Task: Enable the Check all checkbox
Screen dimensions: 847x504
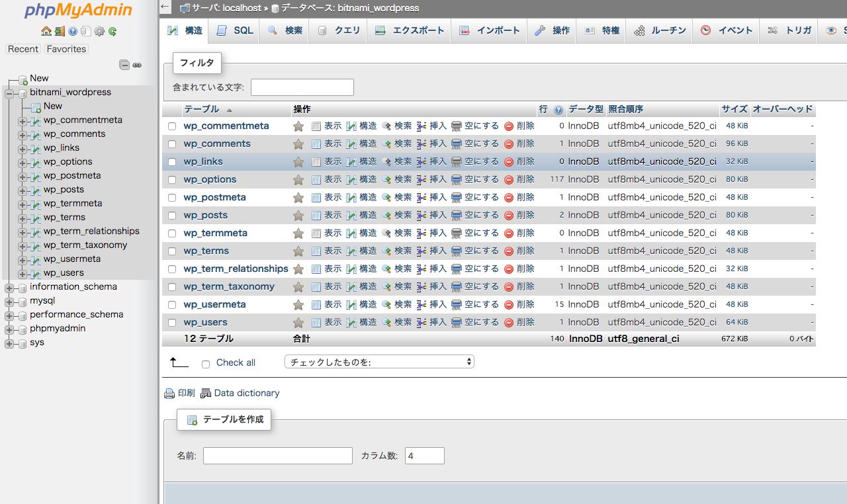Action: pos(206,364)
